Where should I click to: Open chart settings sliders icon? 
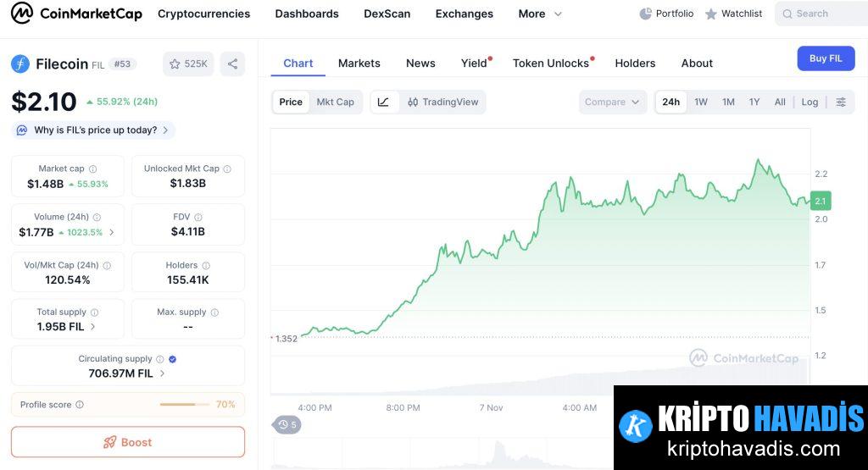pyautogui.click(x=841, y=102)
